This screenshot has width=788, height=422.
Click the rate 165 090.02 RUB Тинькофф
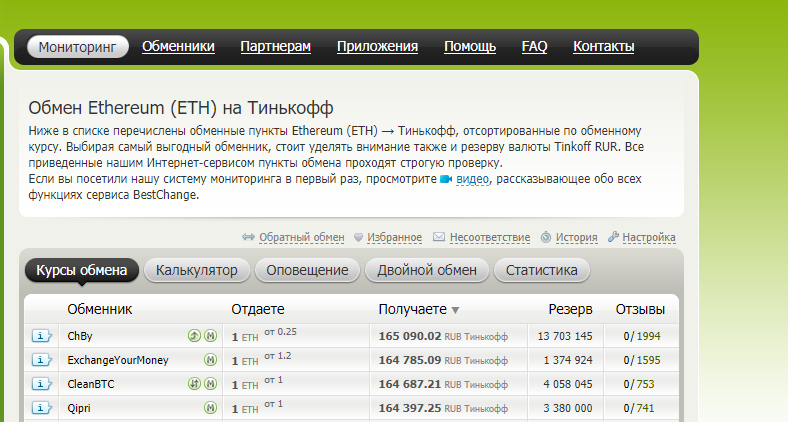443,336
